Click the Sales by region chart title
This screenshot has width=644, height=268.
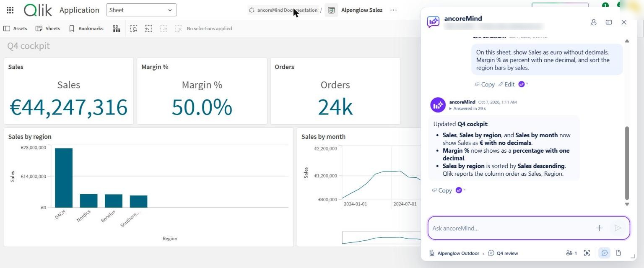tap(30, 137)
